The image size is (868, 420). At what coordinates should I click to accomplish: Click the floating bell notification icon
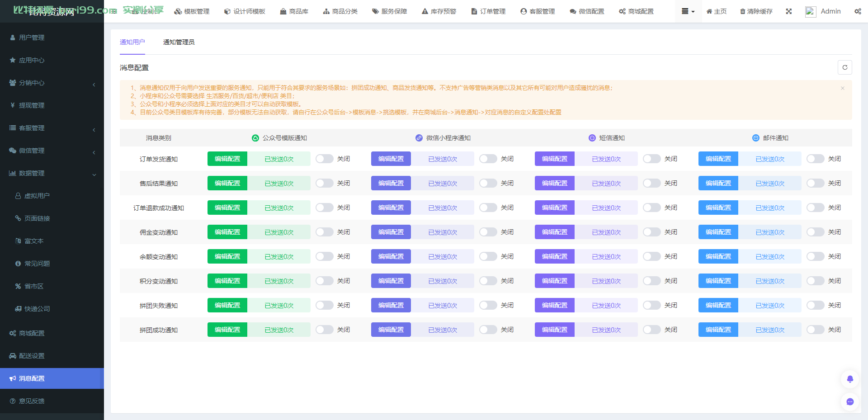click(850, 379)
